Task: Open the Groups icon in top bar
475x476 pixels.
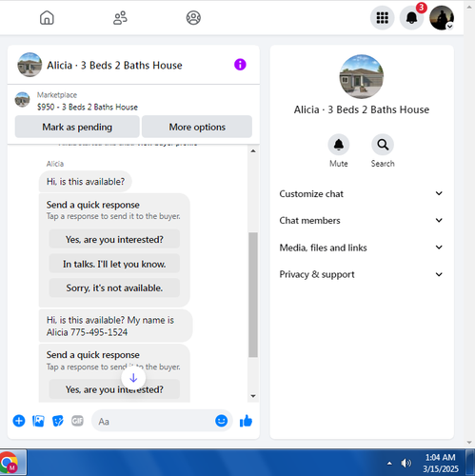Action: click(x=193, y=18)
